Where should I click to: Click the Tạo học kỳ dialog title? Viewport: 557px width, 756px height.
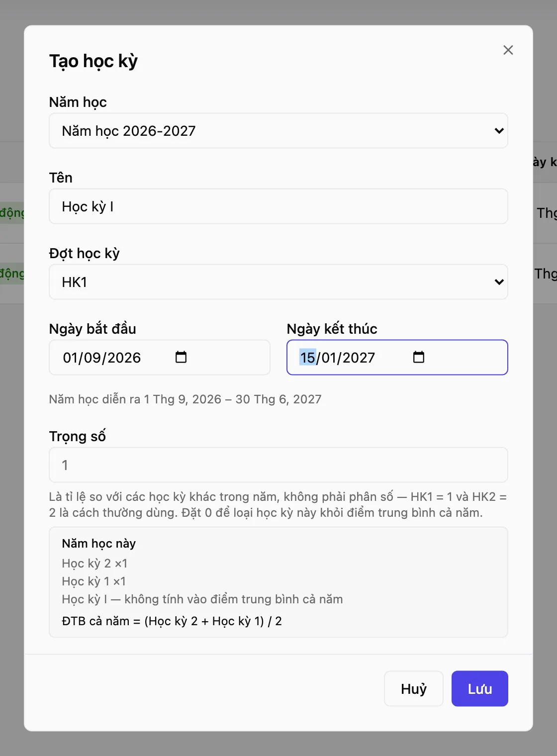tap(93, 61)
